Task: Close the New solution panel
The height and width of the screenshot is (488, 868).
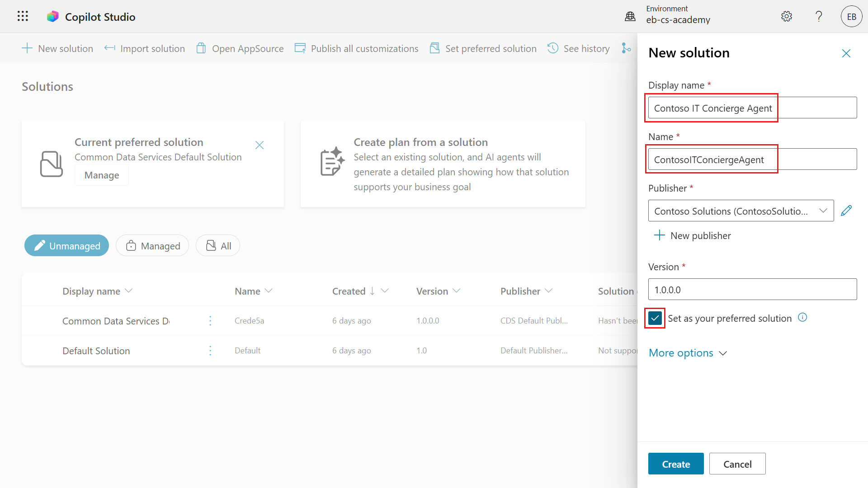Action: [x=846, y=53]
